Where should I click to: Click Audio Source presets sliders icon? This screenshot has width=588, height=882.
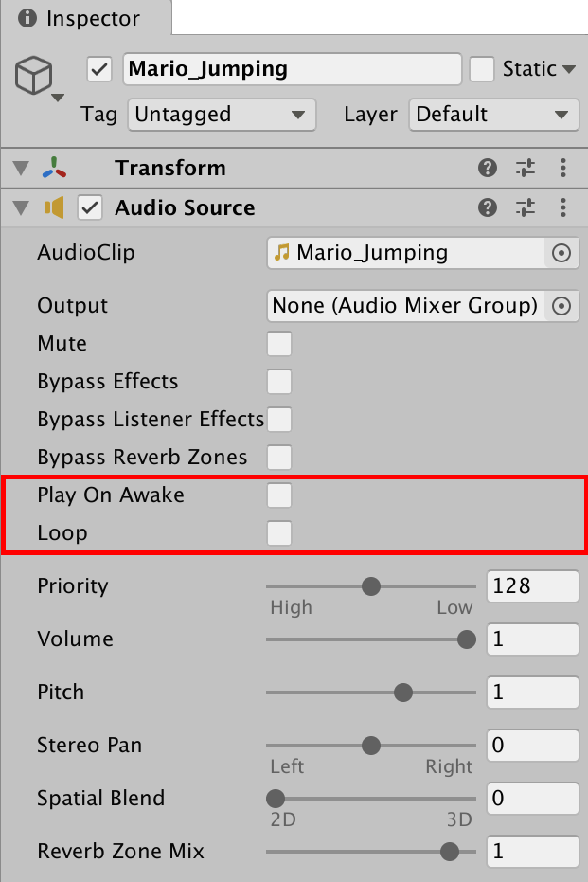pos(526,208)
